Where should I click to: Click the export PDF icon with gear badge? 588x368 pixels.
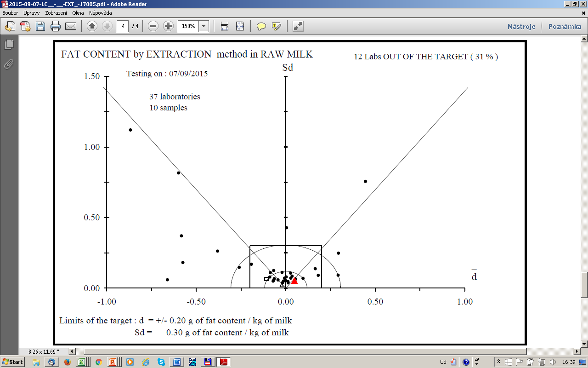(25, 26)
